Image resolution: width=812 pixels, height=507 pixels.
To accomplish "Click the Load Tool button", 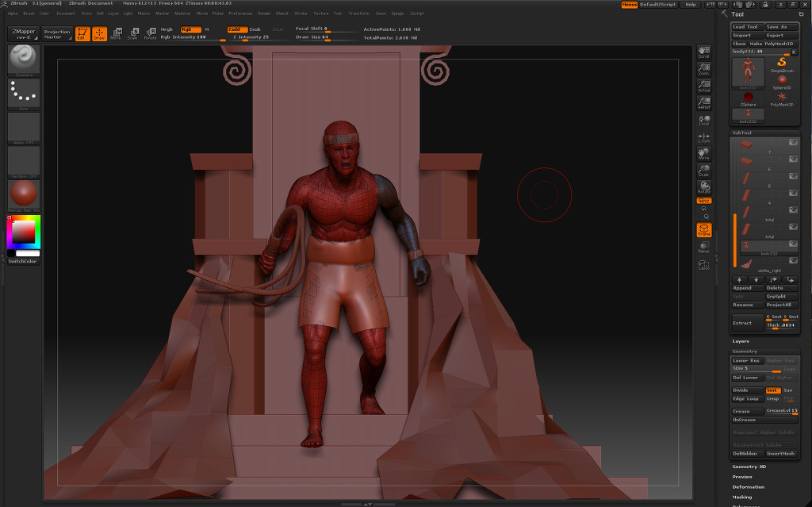I will [x=746, y=27].
